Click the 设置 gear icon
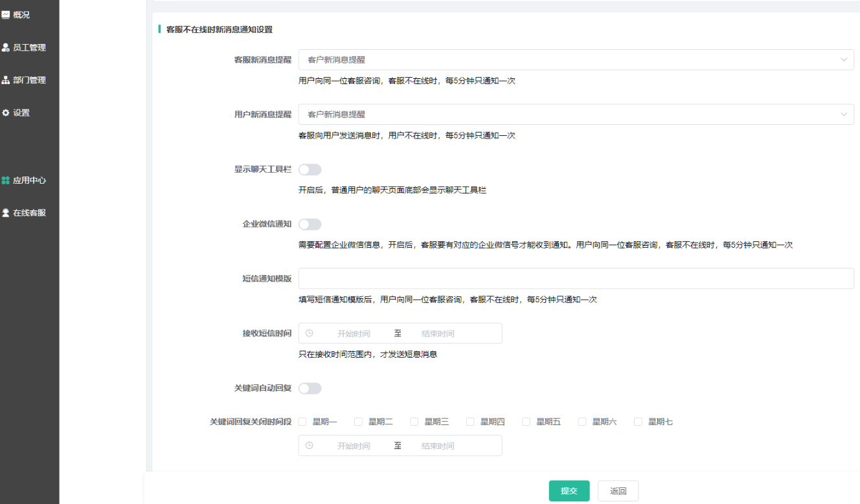The width and height of the screenshot is (860, 504). (6, 113)
